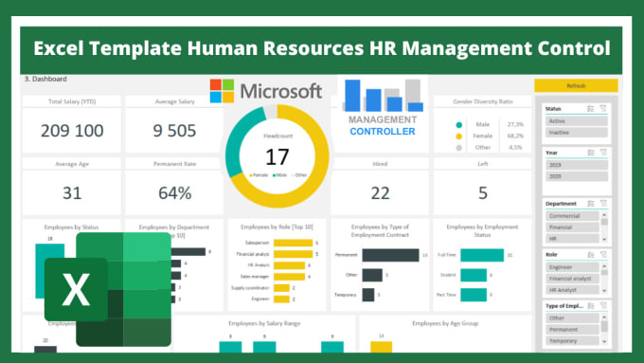Click the Female yellow dot in the gender legend
The width and height of the screenshot is (644, 363).
(x=458, y=136)
